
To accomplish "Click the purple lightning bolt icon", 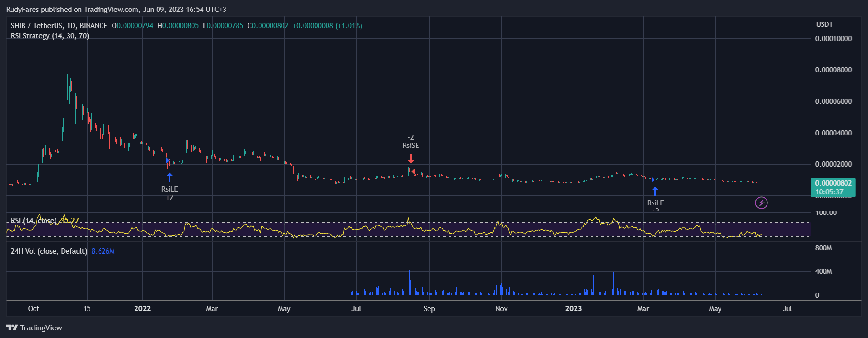I will click(x=761, y=203).
